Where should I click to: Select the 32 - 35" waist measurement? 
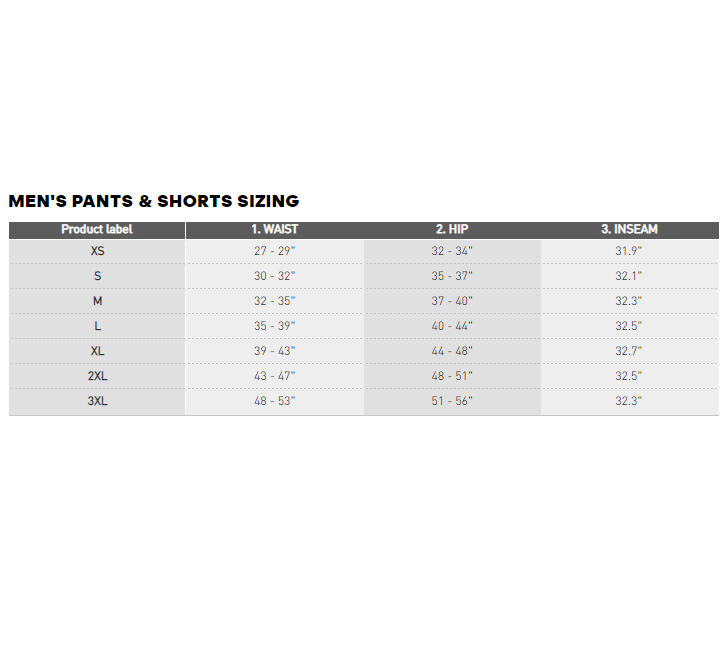pyautogui.click(x=274, y=301)
